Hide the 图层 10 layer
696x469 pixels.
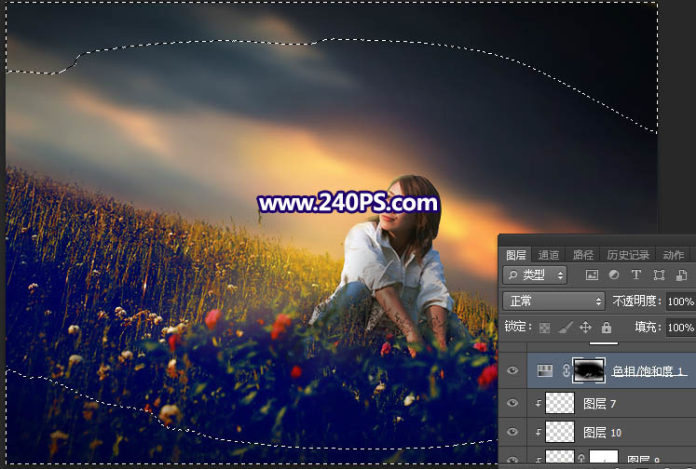point(512,432)
